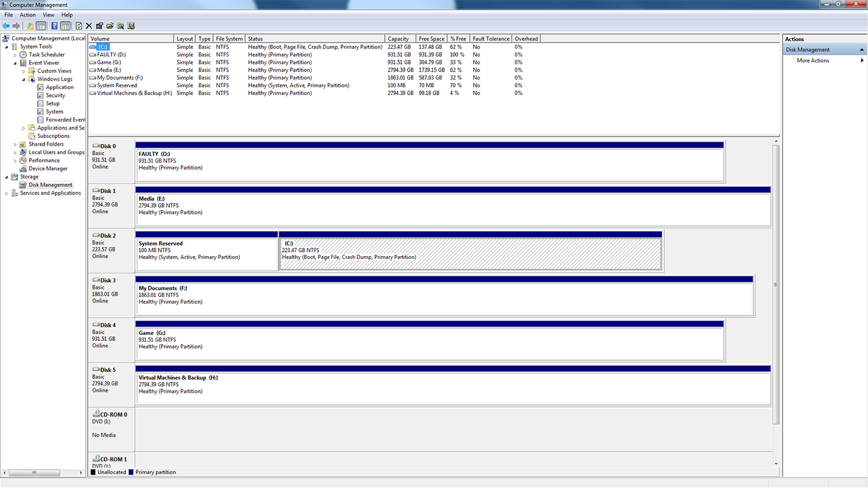Open the File menu

8,15
